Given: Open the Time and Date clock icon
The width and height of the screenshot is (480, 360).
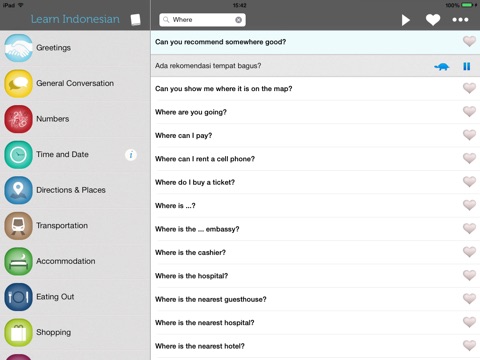Looking at the screenshot, I should 18,155.
